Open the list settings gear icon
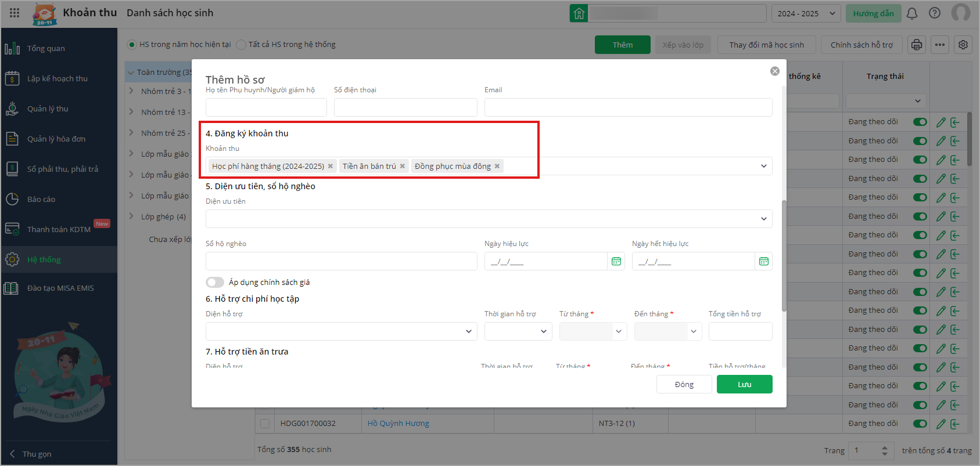The height and width of the screenshot is (466, 980). pos(963,45)
